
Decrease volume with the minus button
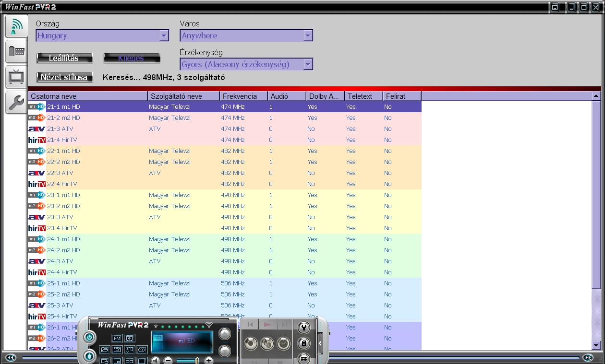pyautogui.click(x=168, y=360)
